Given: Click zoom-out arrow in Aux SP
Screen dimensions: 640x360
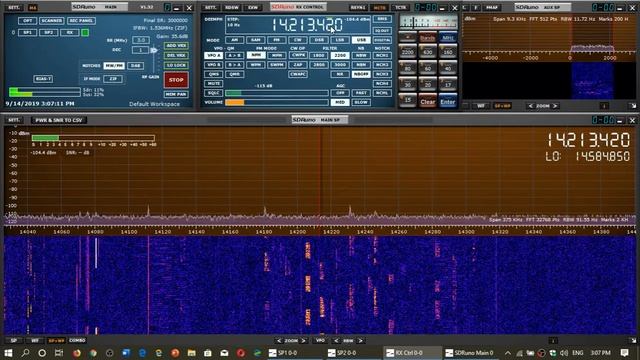Looking at the screenshot, I should pyautogui.click(x=530, y=106).
